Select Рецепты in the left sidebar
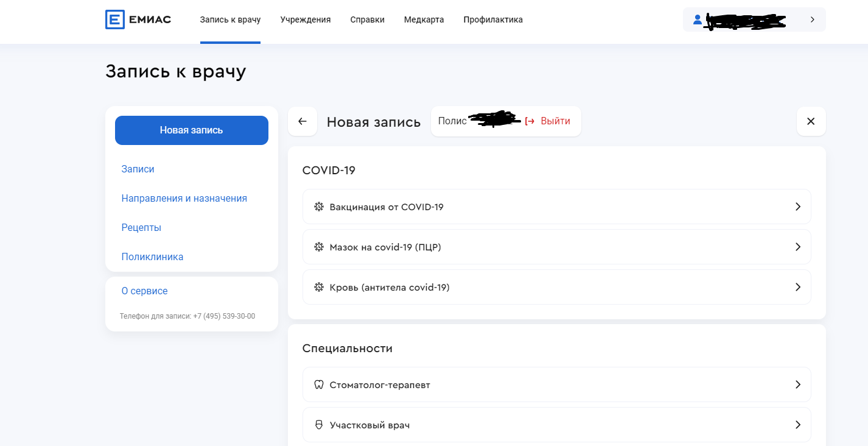 pyautogui.click(x=141, y=228)
